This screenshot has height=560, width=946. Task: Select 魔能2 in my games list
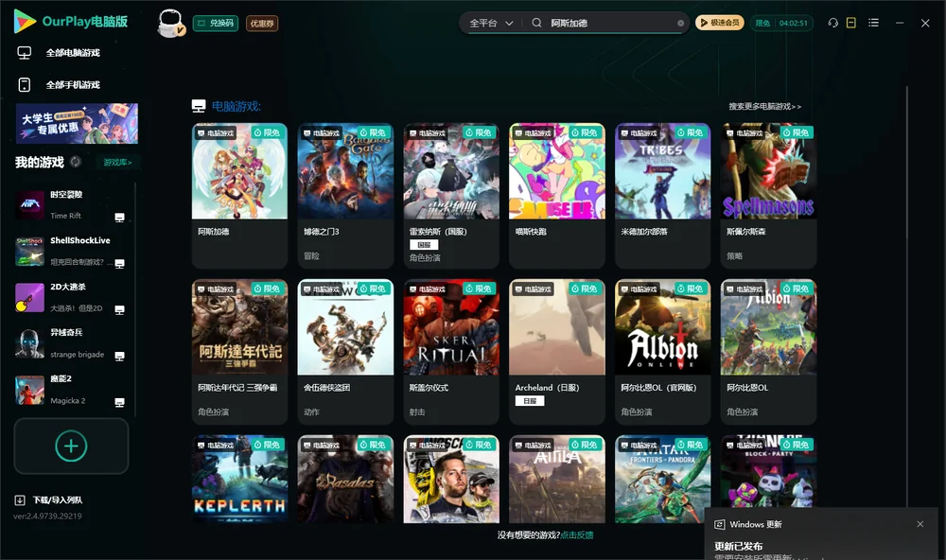coord(71,390)
